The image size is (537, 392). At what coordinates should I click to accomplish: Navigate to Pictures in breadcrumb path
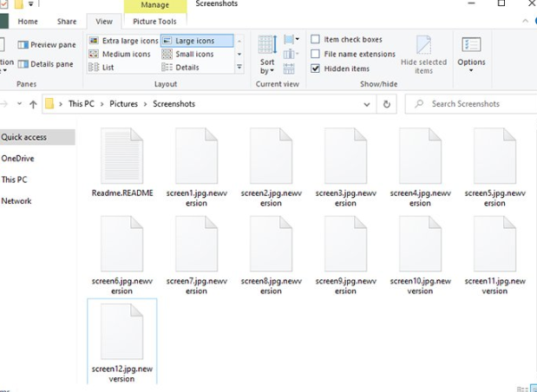[123, 104]
